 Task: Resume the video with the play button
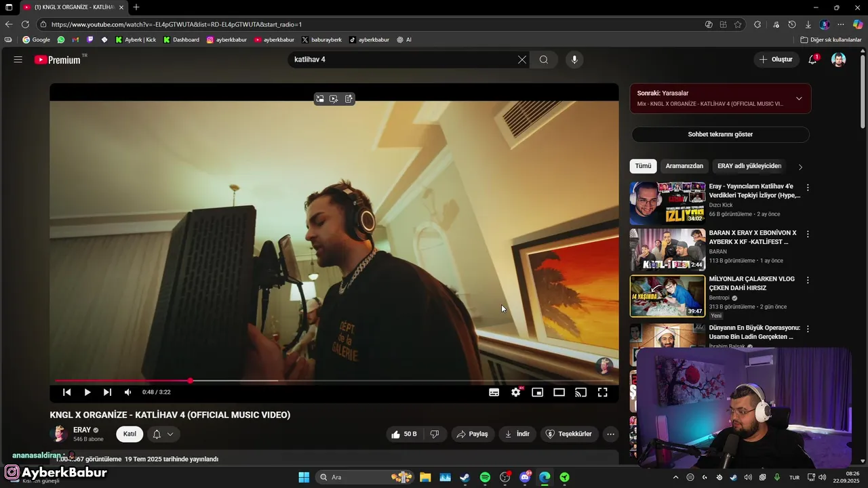87,392
